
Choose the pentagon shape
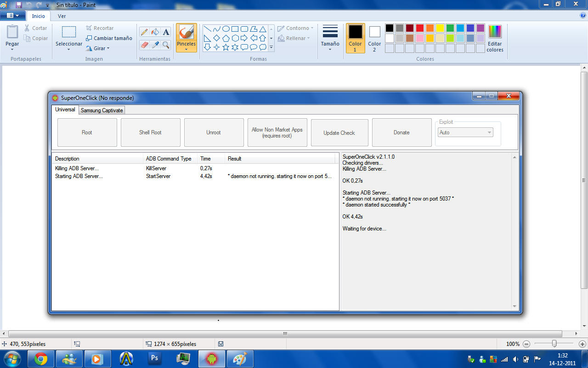tap(226, 38)
